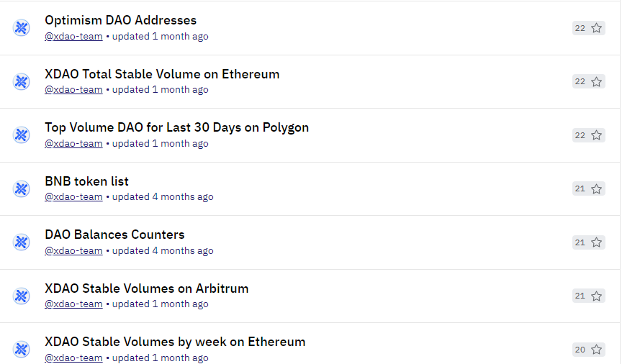This screenshot has width=622, height=364.
Task: Visit @xdao-team under XDAO Stable Volumes Arbitrum
Action: [73, 304]
